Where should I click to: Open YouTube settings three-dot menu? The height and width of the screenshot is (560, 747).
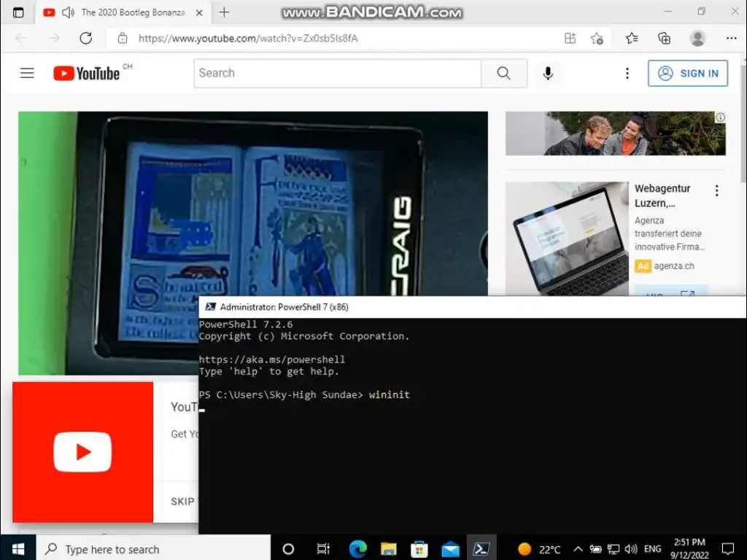[x=627, y=73]
